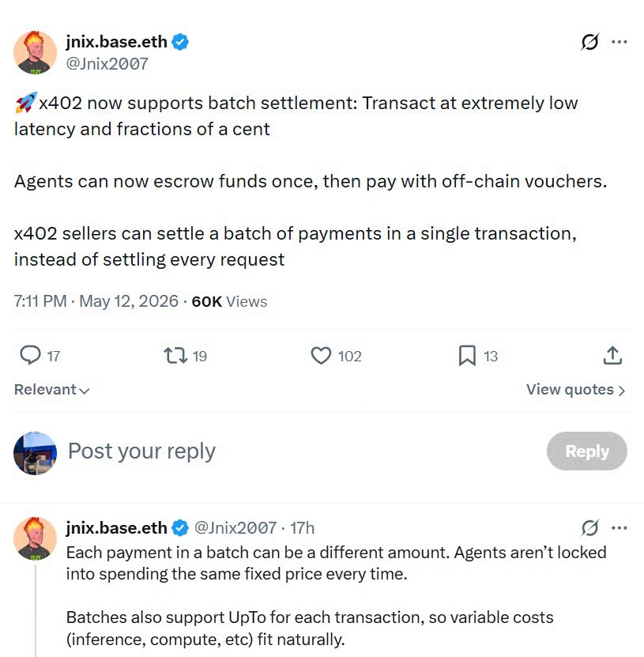
Task: Click the Grok icon on the reply tweet
Action: [x=589, y=528]
